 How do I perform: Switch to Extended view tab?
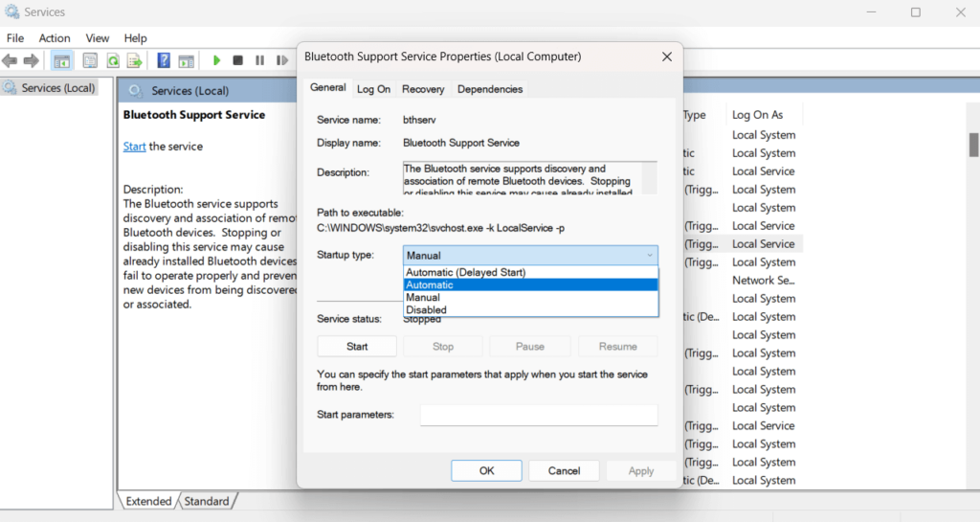(x=148, y=501)
